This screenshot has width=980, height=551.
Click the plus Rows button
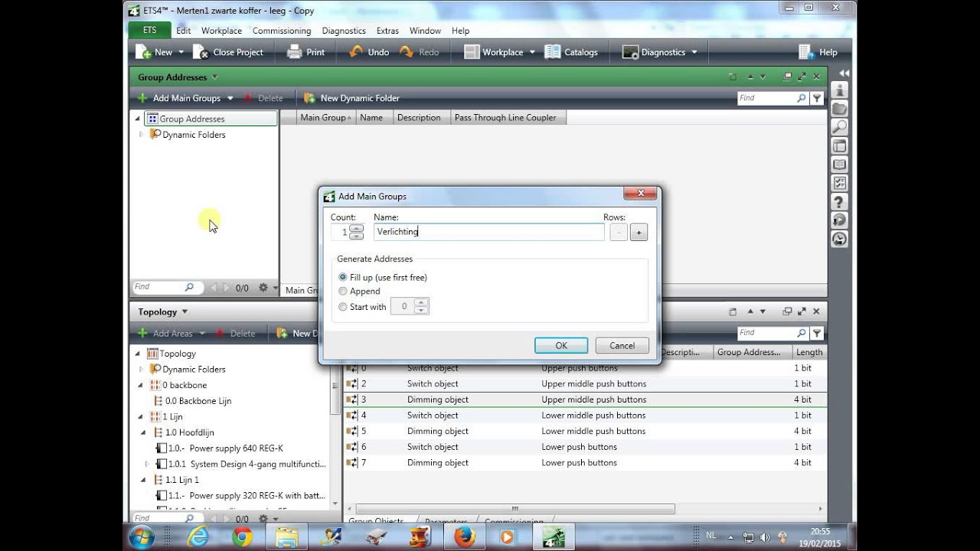pyautogui.click(x=639, y=232)
